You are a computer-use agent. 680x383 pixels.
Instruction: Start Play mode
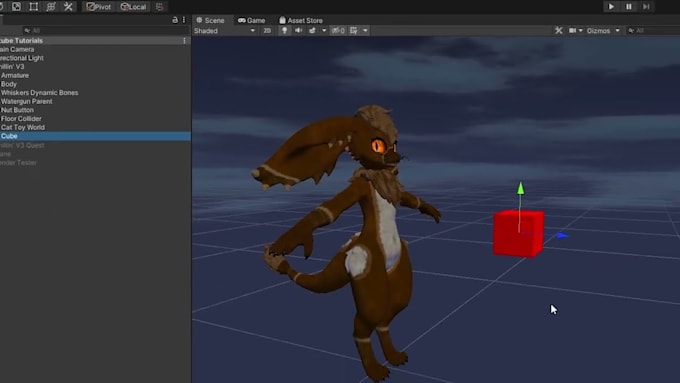pyautogui.click(x=611, y=7)
